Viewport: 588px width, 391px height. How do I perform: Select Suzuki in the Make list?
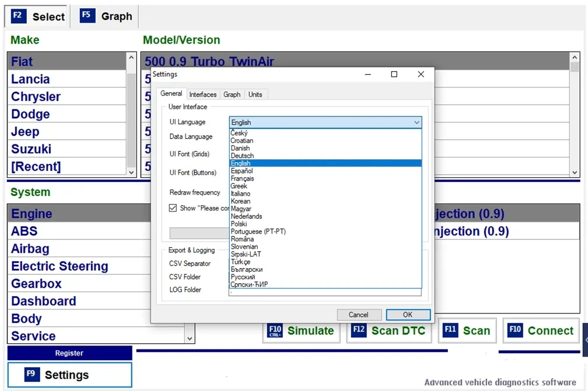tap(66, 149)
